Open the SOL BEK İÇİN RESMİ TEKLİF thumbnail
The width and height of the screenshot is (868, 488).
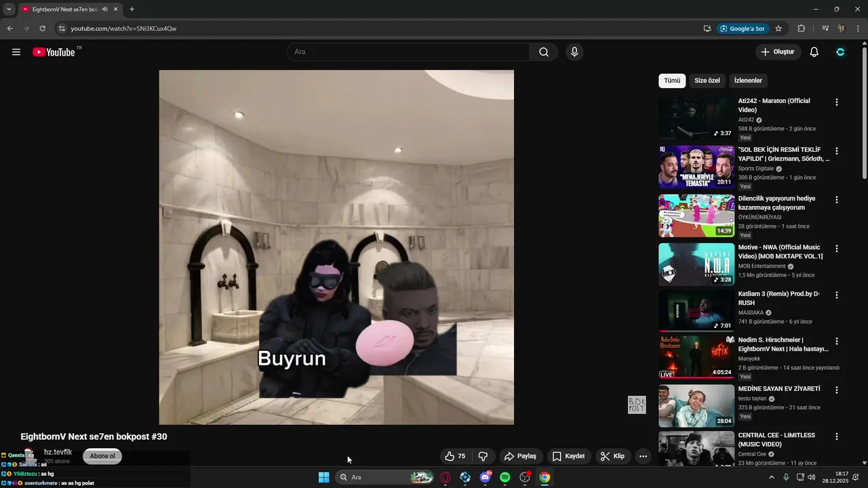696,167
